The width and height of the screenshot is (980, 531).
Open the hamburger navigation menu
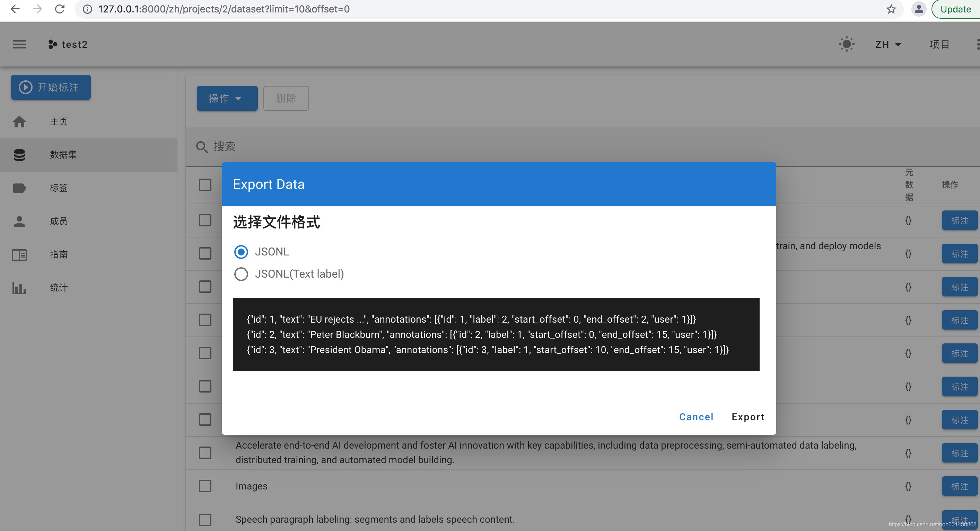[x=19, y=44]
